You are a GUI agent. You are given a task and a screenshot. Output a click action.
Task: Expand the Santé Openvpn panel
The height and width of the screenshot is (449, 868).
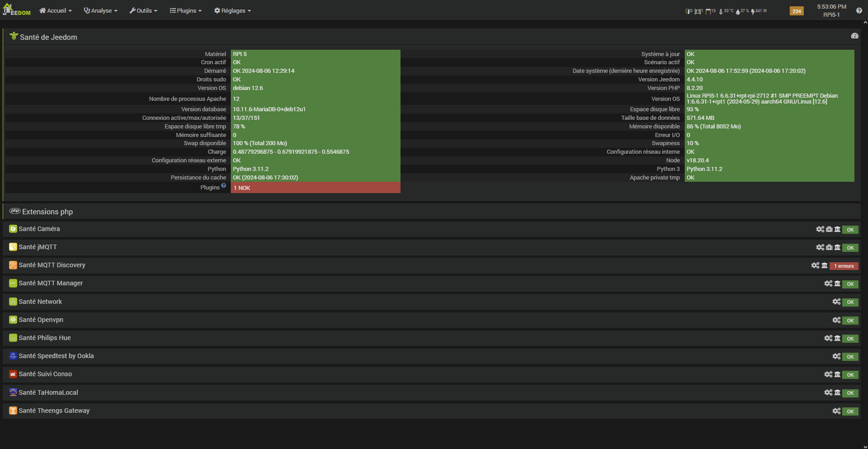coord(432,320)
